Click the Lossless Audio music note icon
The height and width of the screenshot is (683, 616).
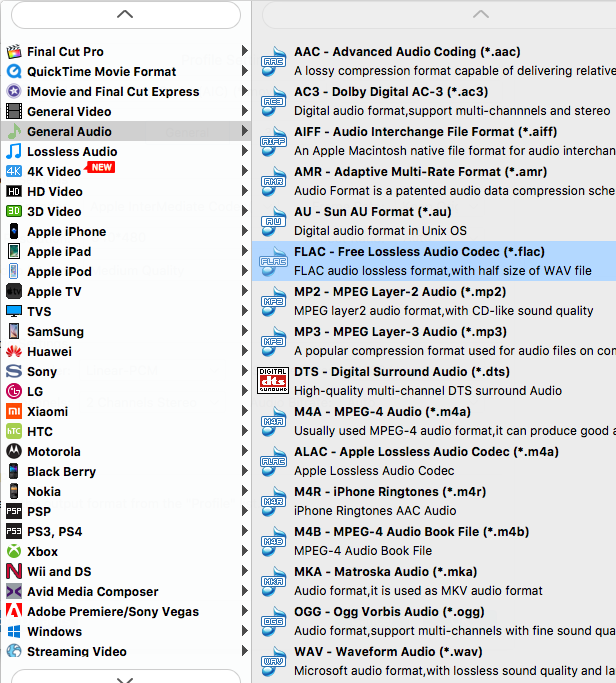click(x=14, y=152)
